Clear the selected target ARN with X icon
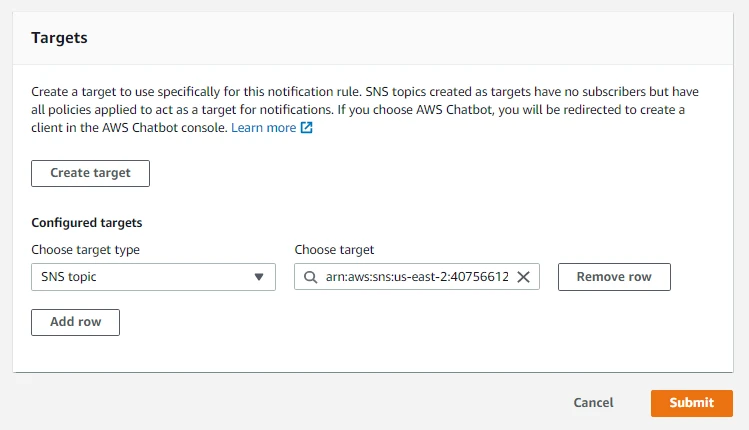 [523, 277]
